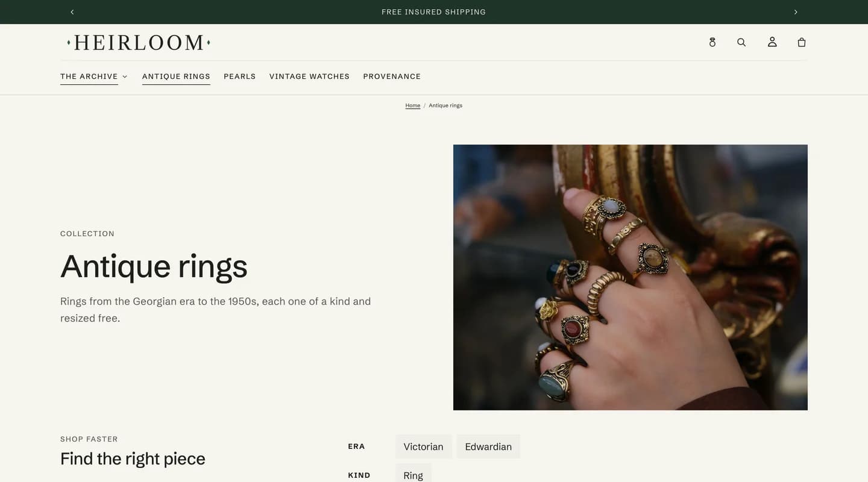Select the Victorian era filter chip
868x482 pixels.
(x=424, y=446)
